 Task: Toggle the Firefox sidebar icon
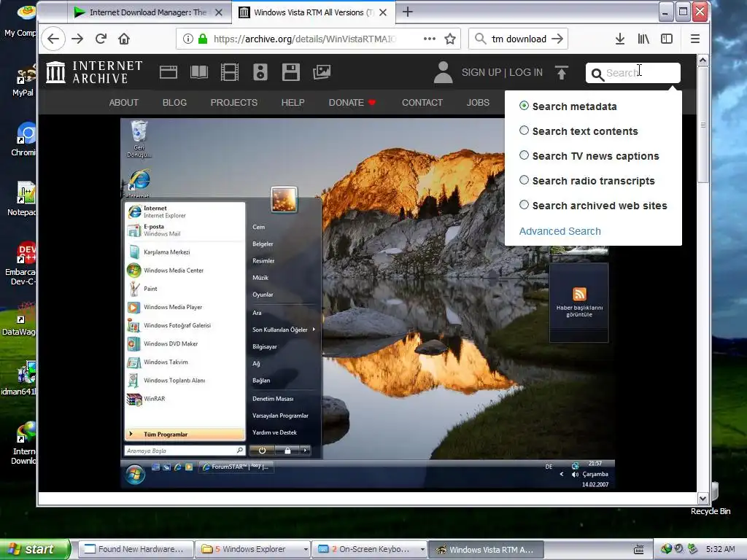(667, 39)
